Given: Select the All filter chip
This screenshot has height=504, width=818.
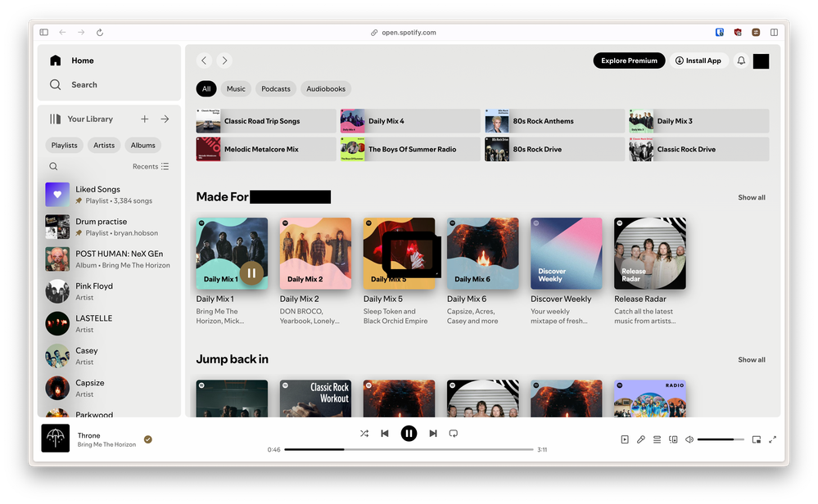Looking at the screenshot, I should point(206,88).
